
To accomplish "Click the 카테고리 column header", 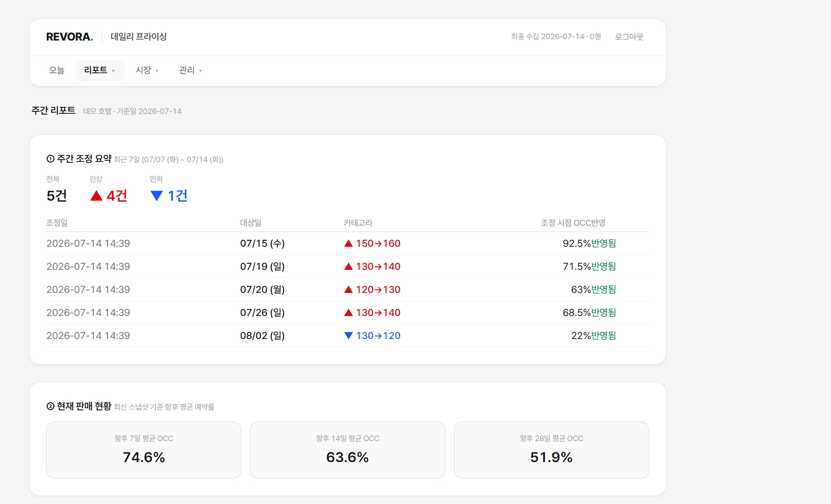I will [358, 223].
